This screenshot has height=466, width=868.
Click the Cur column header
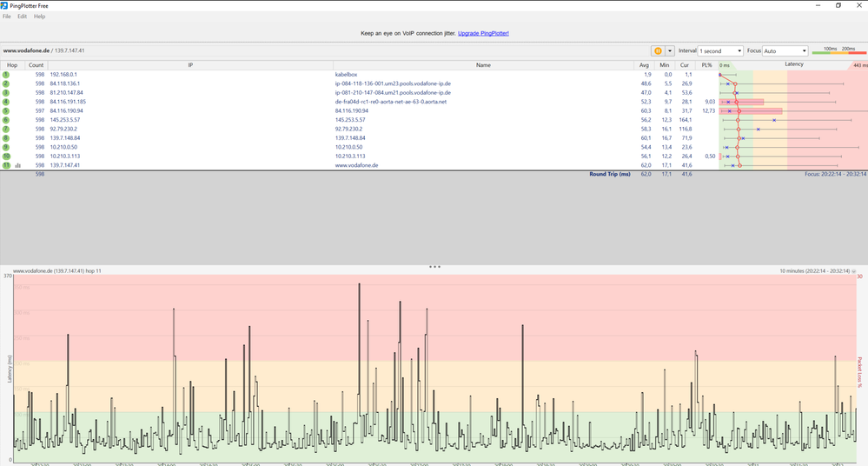pos(684,65)
